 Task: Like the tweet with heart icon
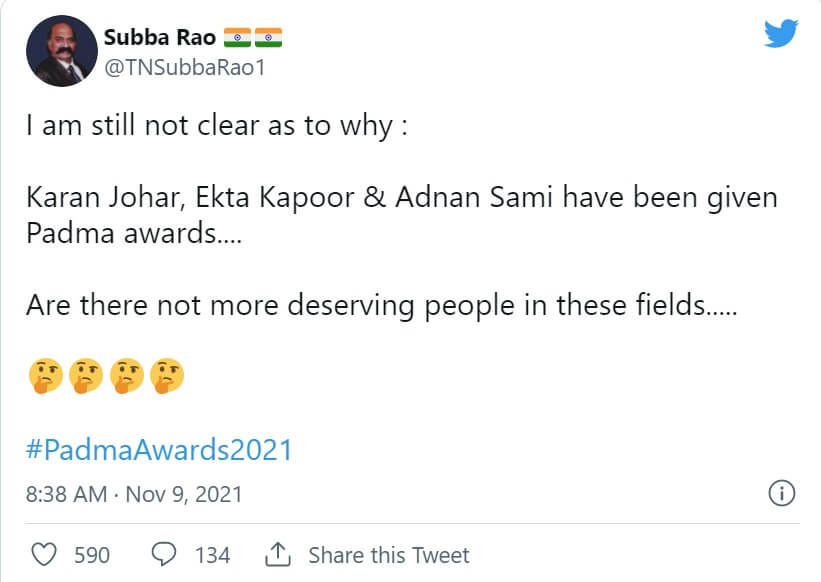click(43, 555)
